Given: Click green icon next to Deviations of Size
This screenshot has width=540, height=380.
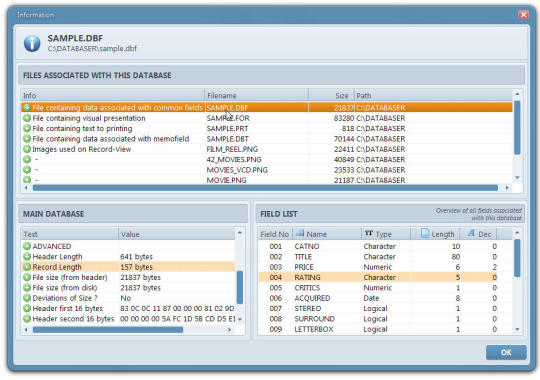Looking at the screenshot, I should (27, 298).
